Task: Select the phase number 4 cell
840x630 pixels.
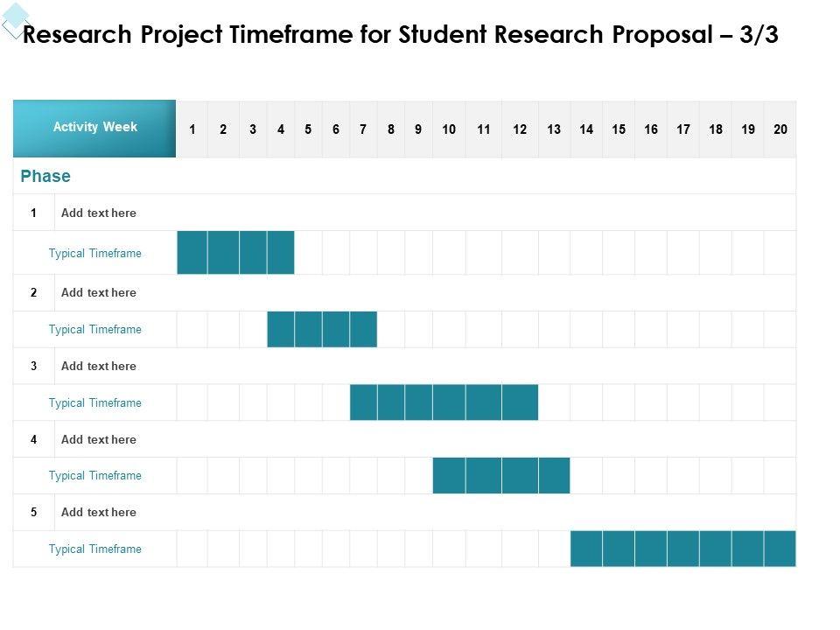Action: tap(34, 439)
